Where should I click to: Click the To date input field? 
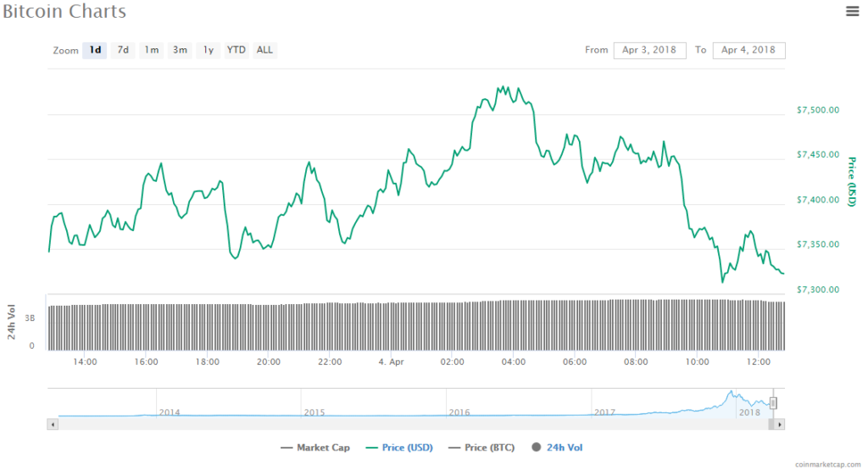click(748, 50)
